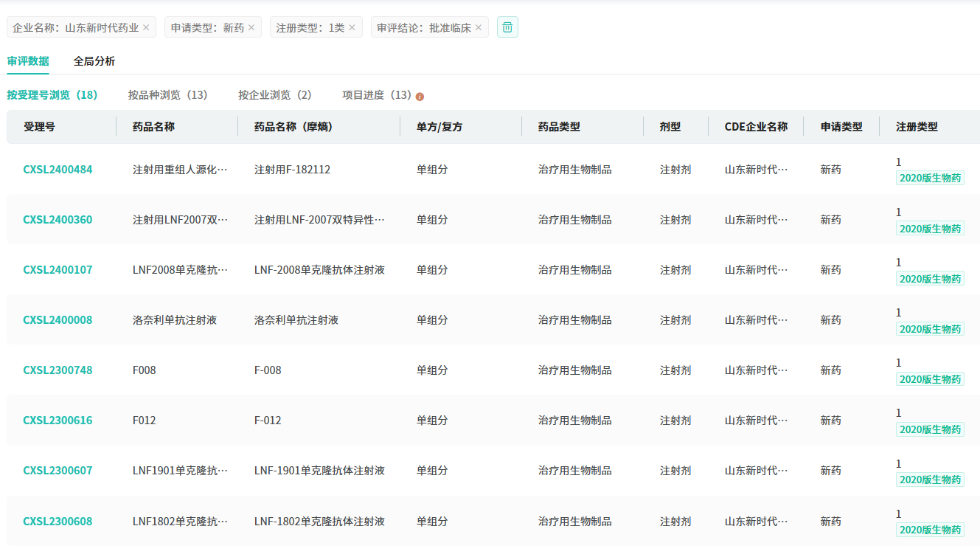This screenshot has width=980, height=557.
Task: Open record link CXSL2400008
Action: (x=58, y=320)
